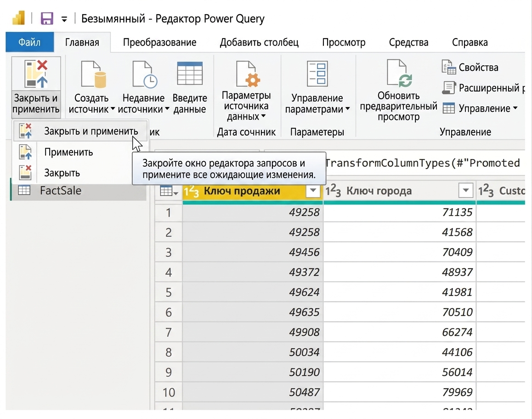The image size is (532, 419).
Task: Click the Ключ города data type icon
Action: click(333, 191)
